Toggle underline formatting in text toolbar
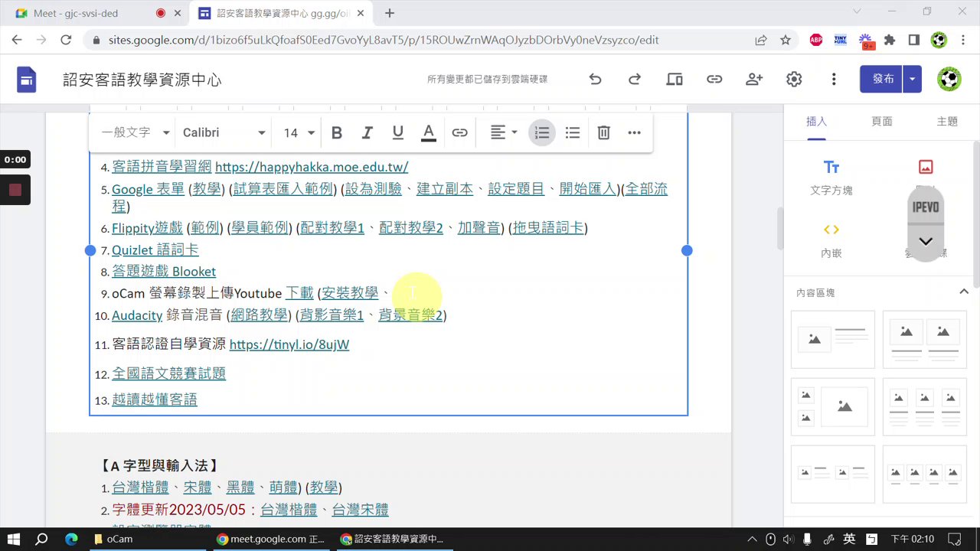 [398, 132]
